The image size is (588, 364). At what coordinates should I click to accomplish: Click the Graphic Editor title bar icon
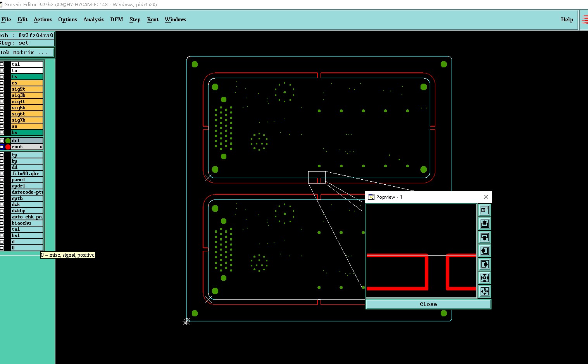point(1,4)
